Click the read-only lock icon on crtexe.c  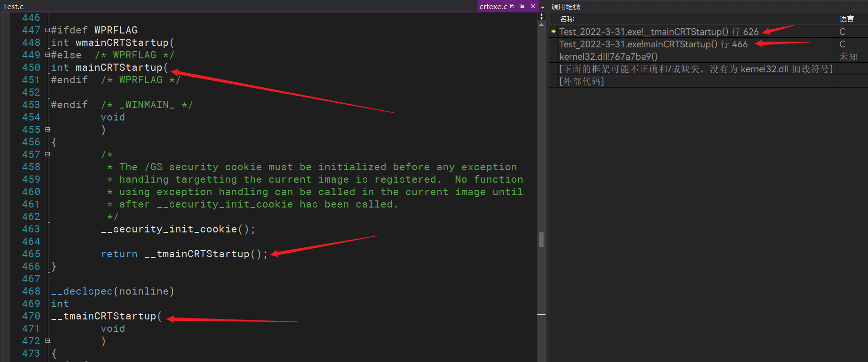[x=512, y=6]
